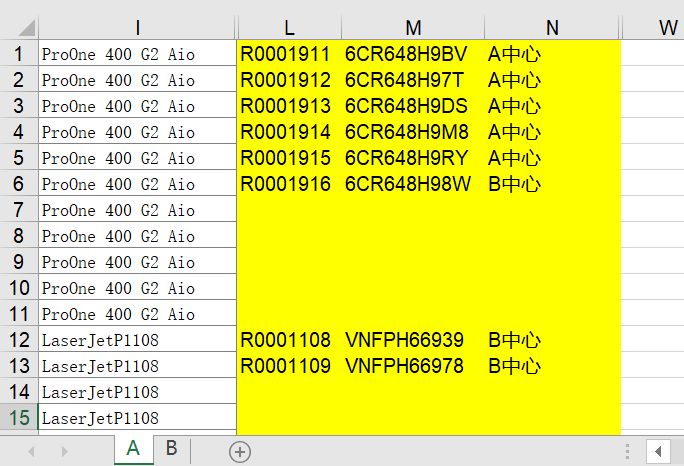Click A中心 cell in row 3

pyautogui.click(x=552, y=105)
